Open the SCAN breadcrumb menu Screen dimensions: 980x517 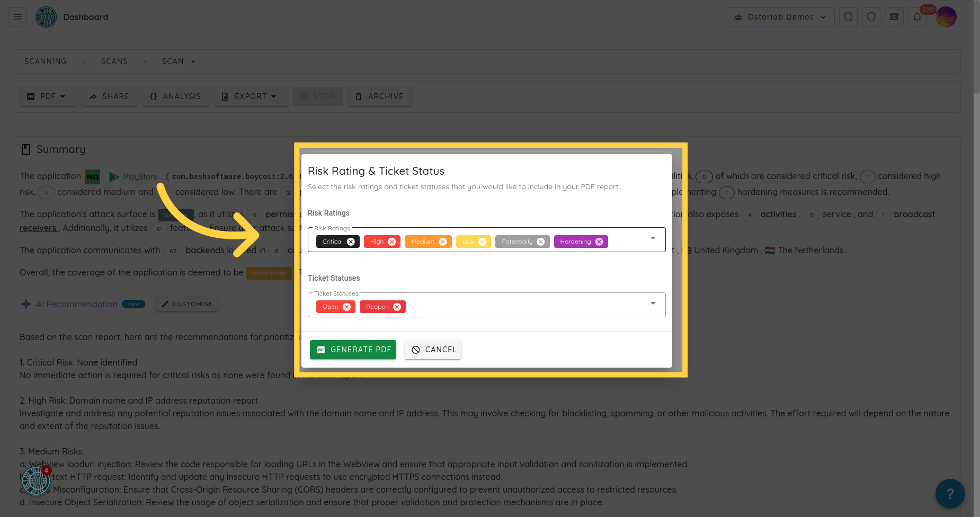click(x=179, y=61)
